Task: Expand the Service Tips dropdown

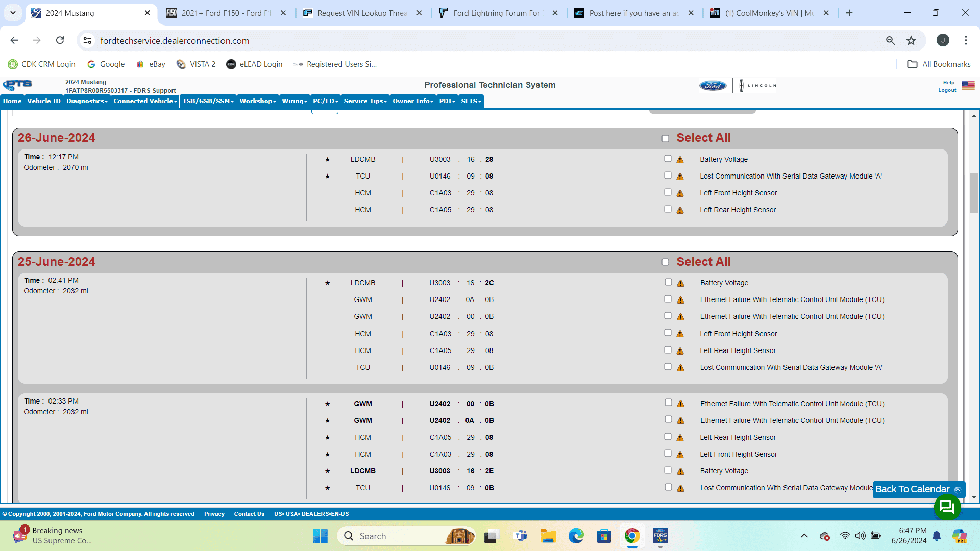Action: [x=365, y=101]
